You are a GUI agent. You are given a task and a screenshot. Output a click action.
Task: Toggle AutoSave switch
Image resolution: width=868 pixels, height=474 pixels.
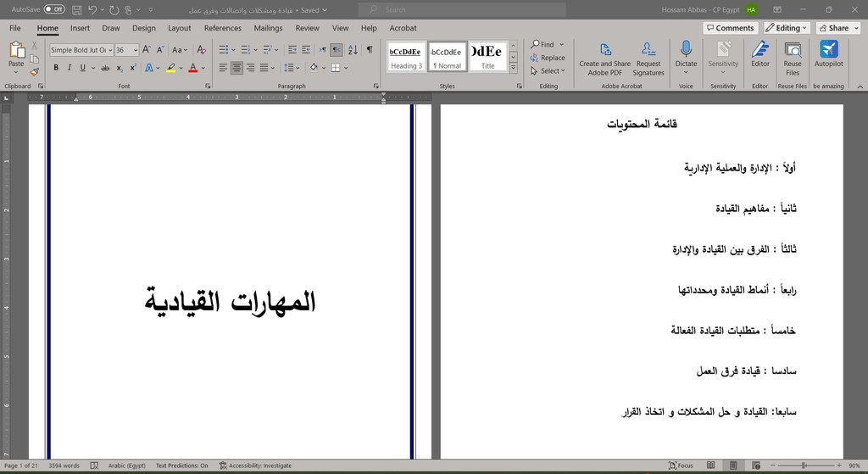[x=54, y=9]
